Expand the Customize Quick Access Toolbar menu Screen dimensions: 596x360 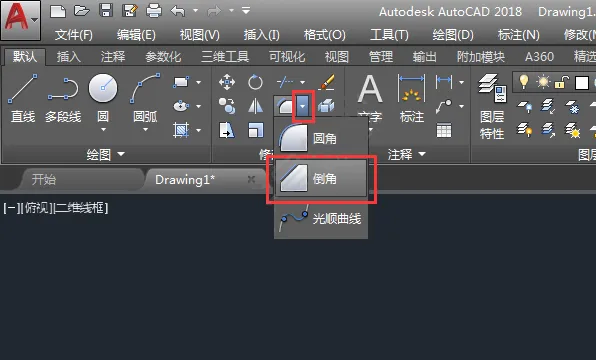click(x=246, y=10)
